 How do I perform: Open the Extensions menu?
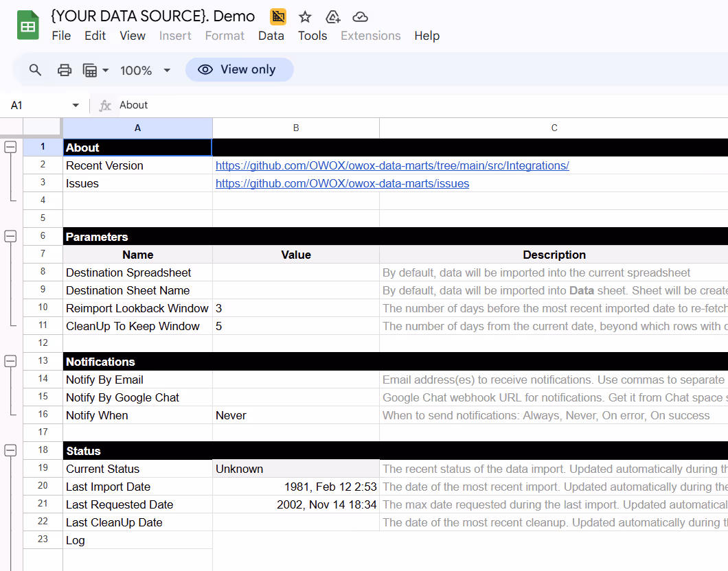pos(370,36)
